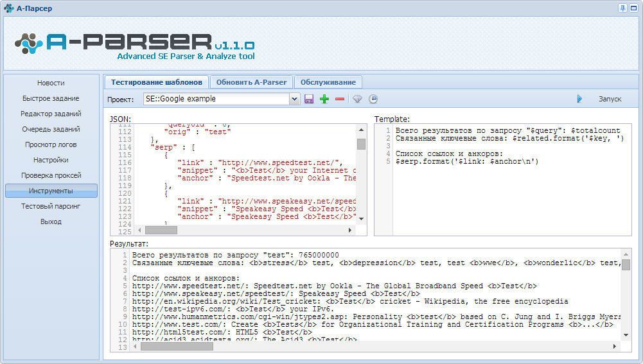Save the project with the floppy disk icon
Screen dimensions: 643x364
click(309, 99)
